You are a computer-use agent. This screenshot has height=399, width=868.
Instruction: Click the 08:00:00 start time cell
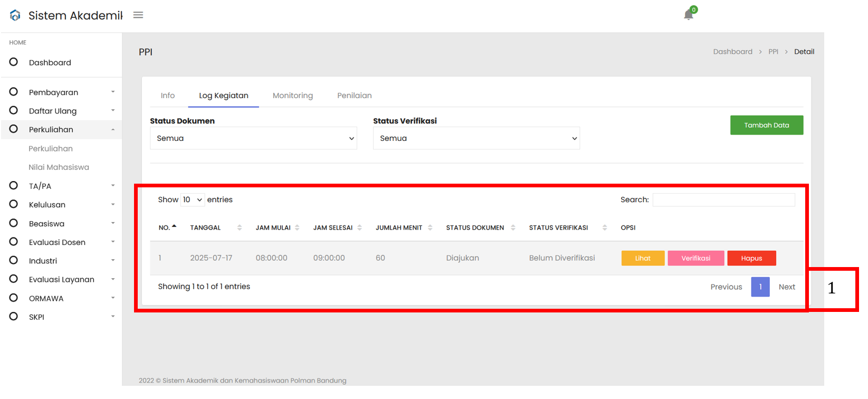tap(272, 258)
